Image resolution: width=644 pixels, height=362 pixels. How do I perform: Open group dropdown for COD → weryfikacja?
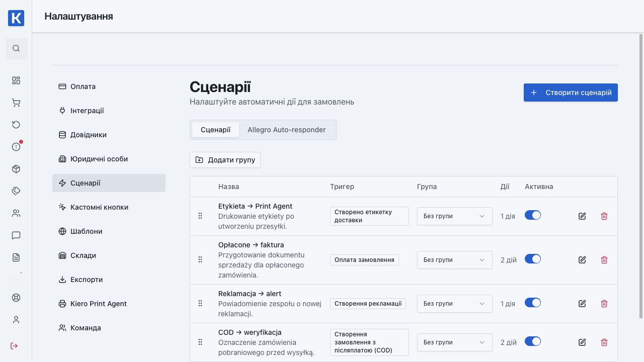coord(455,342)
